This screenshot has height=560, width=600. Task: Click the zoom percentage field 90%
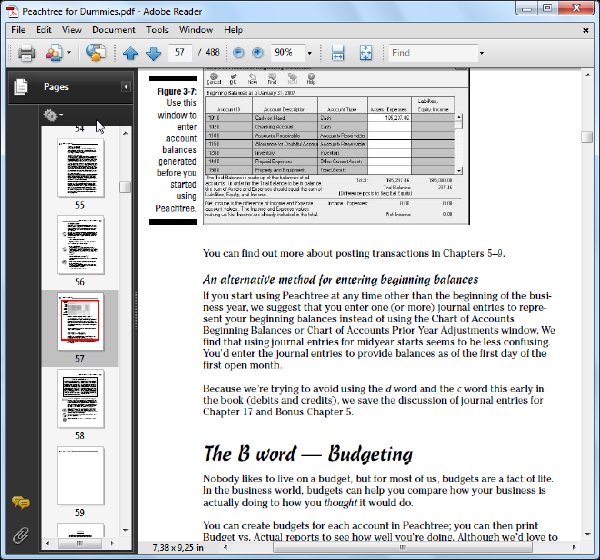pyautogui.click(x=287, y=52)
